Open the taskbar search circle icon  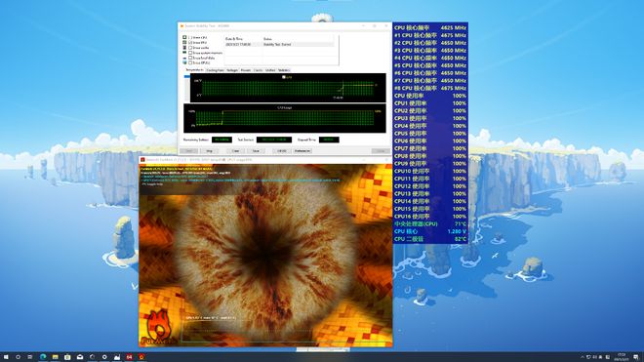tap(18, 357)
